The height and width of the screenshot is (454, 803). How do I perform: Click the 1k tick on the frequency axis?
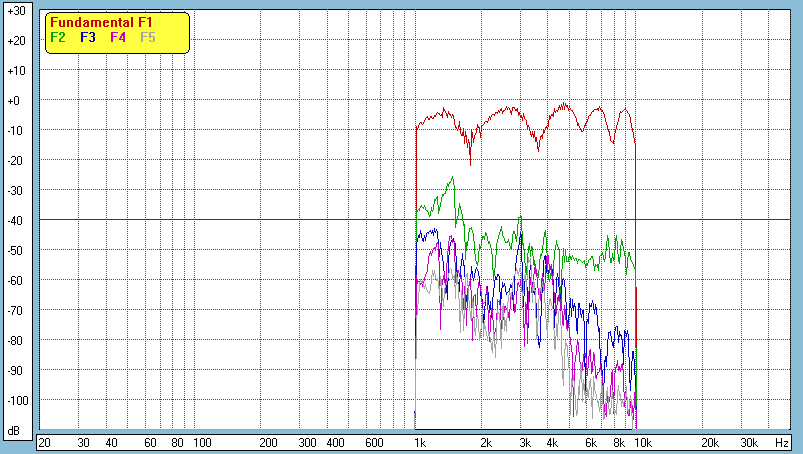[421, 442]
